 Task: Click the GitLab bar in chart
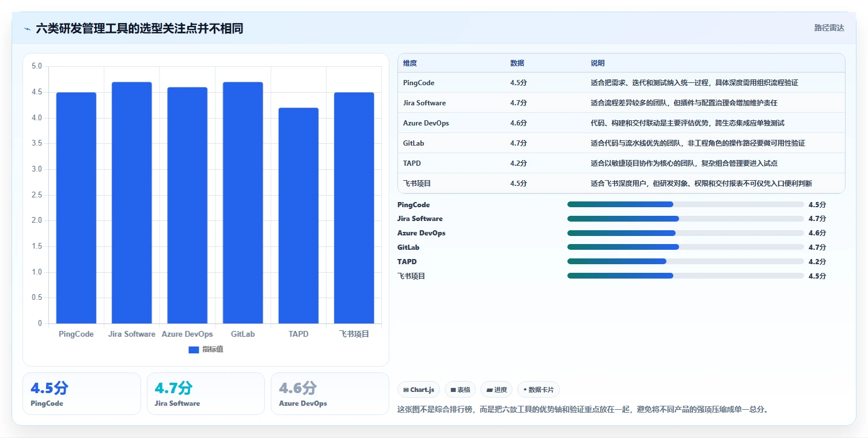243,203
